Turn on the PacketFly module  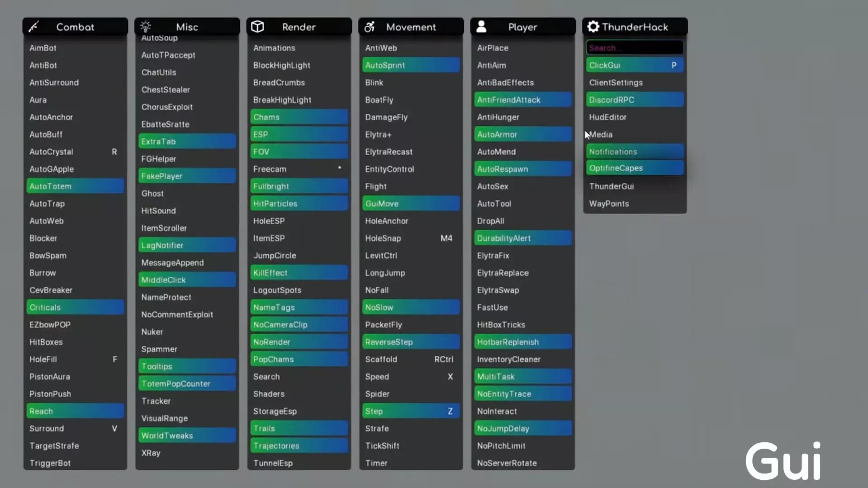point(411,325)
